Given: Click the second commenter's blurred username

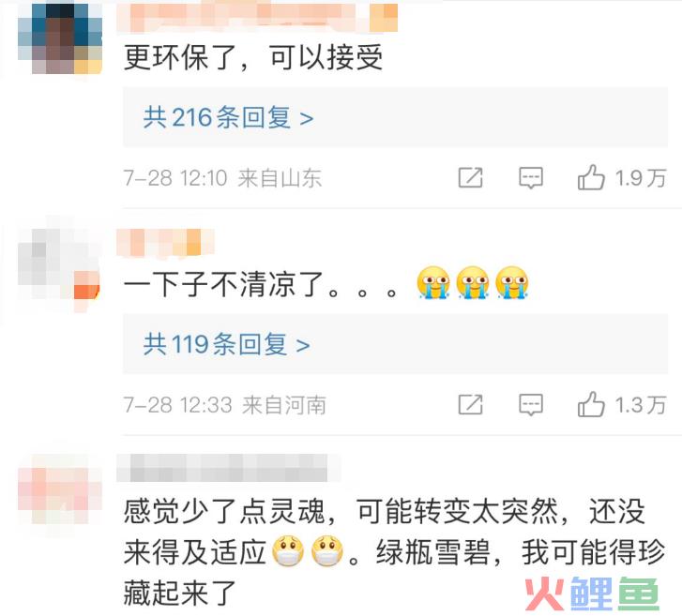Looking at the screenshot, I should click(x=166, y=242).
